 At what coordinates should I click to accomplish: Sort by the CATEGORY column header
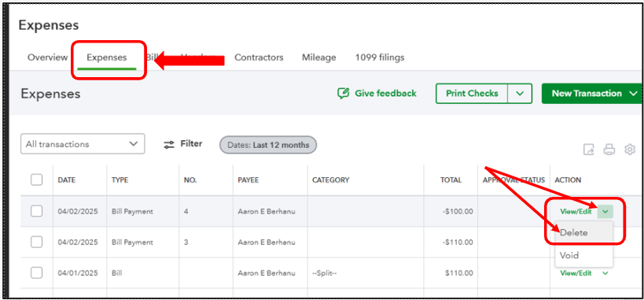330,180
